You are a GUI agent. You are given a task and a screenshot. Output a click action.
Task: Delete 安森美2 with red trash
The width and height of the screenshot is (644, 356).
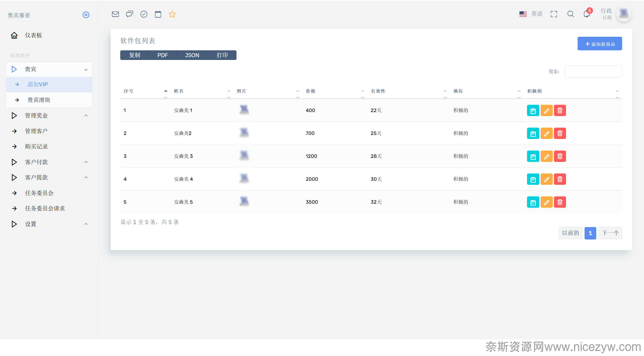[x=560, y=133]
